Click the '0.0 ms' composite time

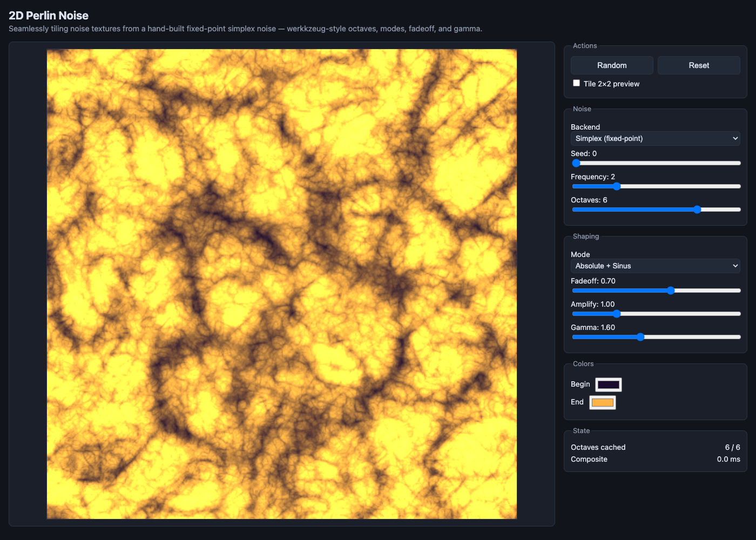728,459
